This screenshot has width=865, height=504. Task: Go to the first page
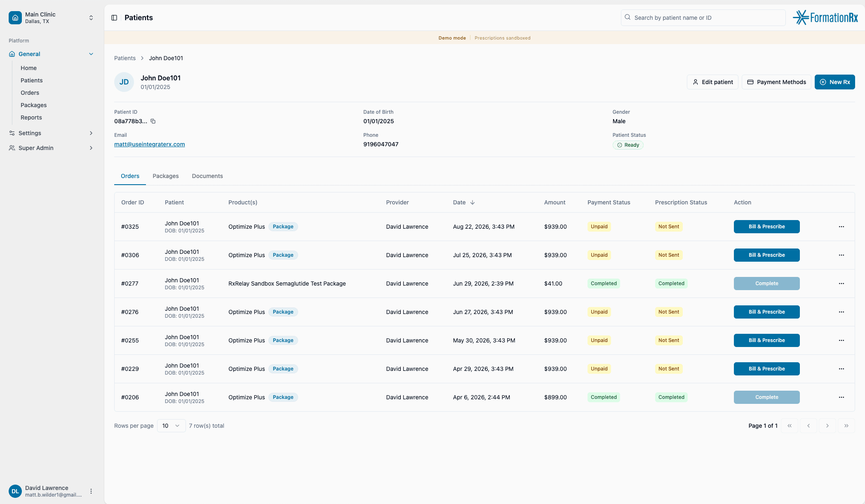790,426
